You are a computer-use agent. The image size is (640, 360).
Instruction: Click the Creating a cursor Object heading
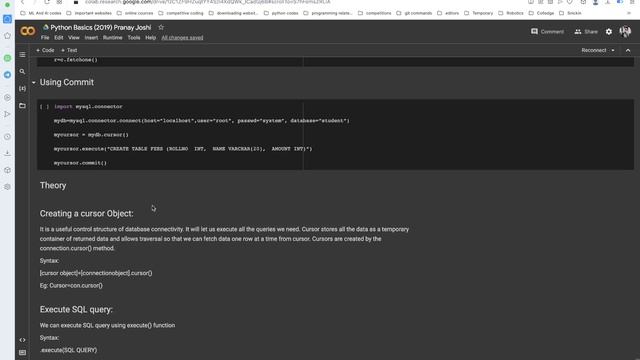tap(87, 213)
